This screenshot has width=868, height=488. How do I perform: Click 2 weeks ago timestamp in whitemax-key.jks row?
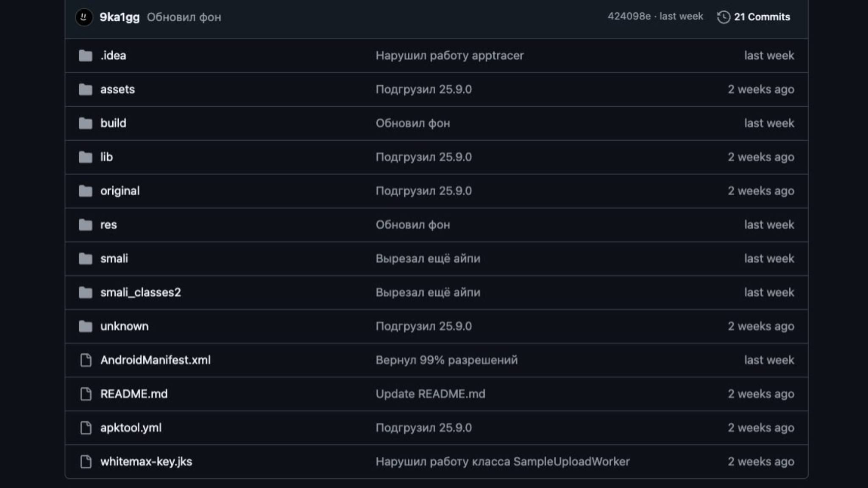coord(761,462)
